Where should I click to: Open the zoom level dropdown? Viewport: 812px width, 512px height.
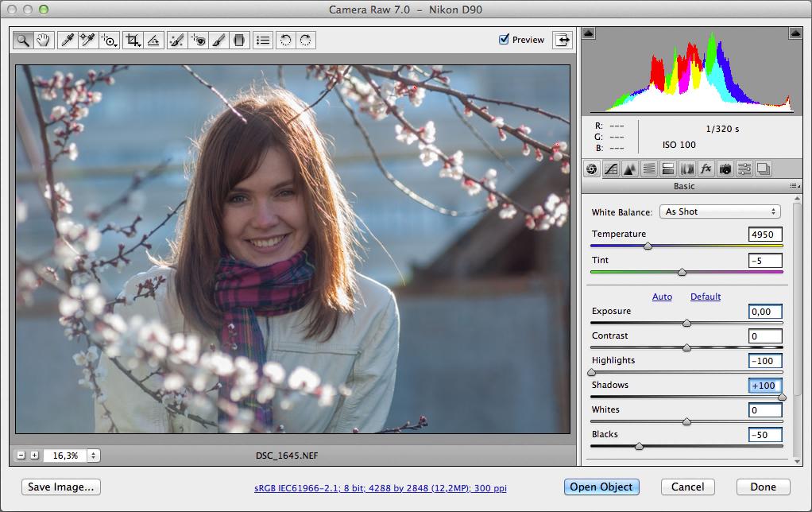94,456
